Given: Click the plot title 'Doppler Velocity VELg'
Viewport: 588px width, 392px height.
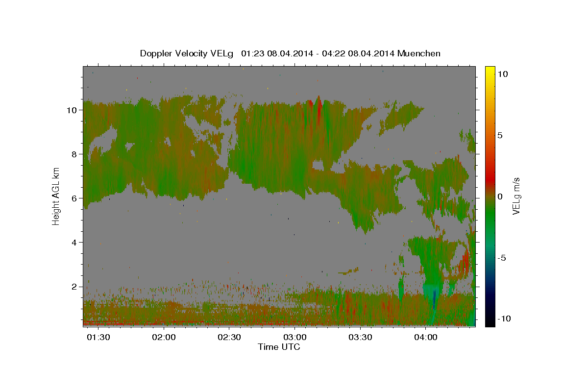Looking at the screenshot, I should pyautogui.click(x=187, y=53).
